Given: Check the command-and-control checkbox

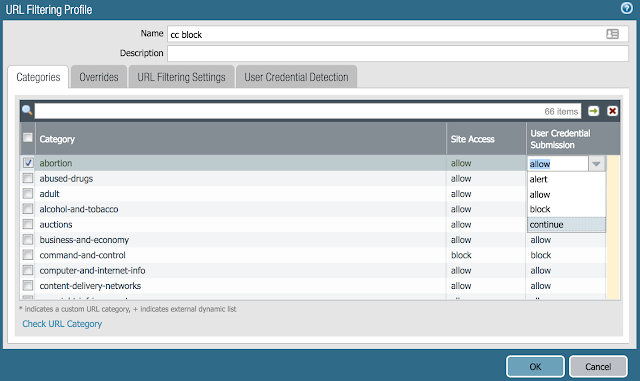Looking at the screenshot, I should (x=28, y=255).
